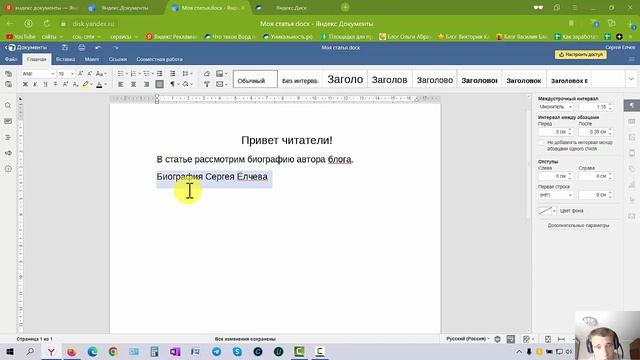Click the font color A icon
The height and width of the screenshot is (360, 640).
pyautogui.click(x=99, y=84)
